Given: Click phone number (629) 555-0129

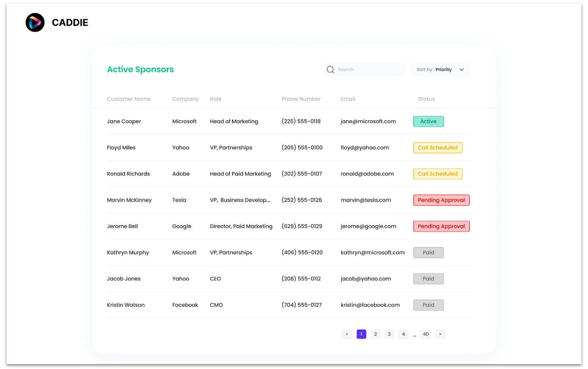Looking at the screenshot, I should coord(302,226).
